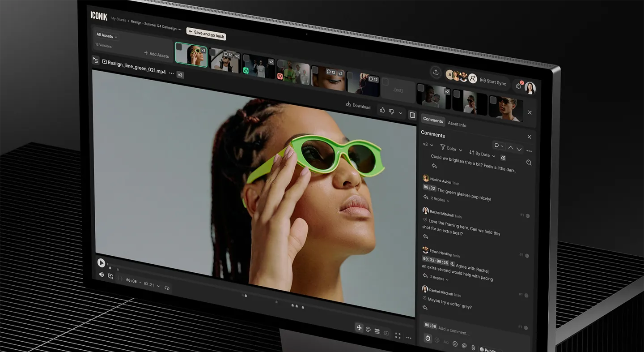Click Realign - Summer Q4 Campaign breadcrumb

(153, 24)
